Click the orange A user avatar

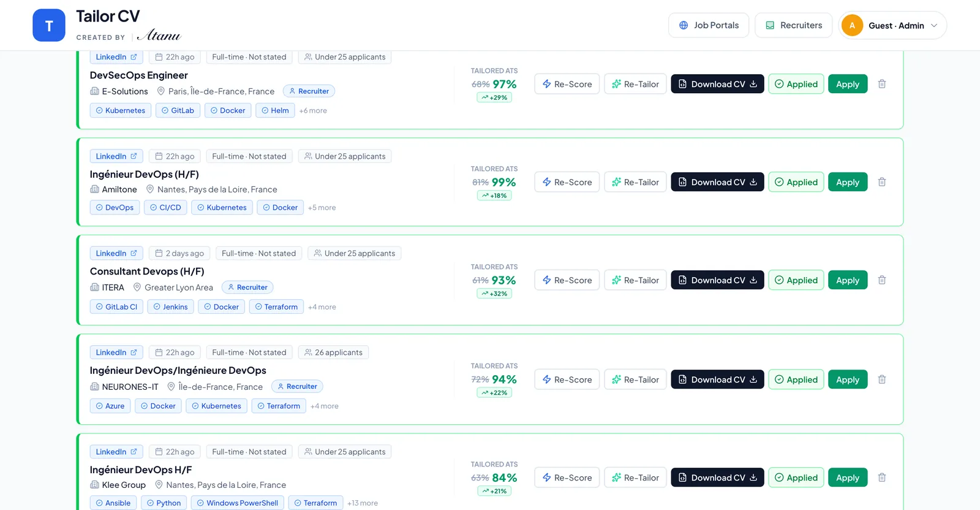852,25
